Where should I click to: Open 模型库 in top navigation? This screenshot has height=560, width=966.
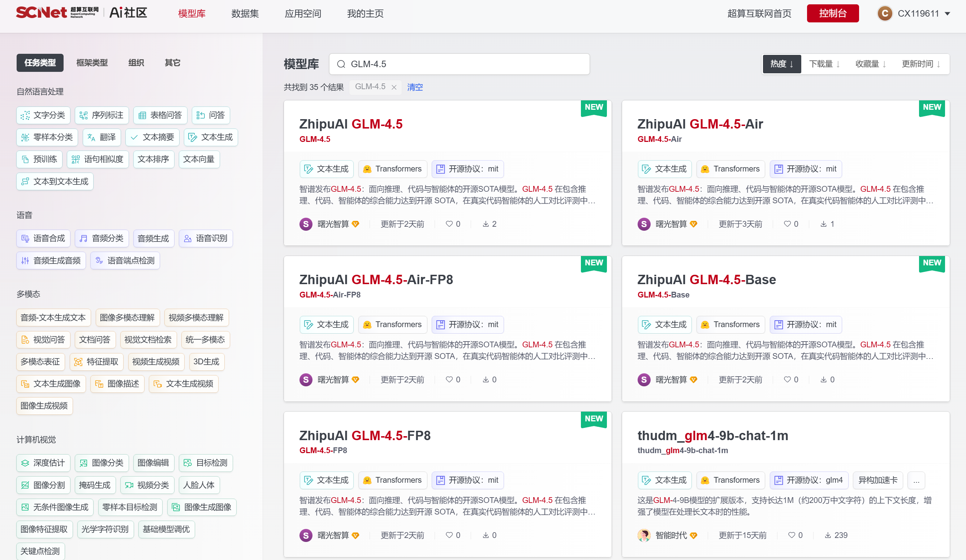click(192, 14)
